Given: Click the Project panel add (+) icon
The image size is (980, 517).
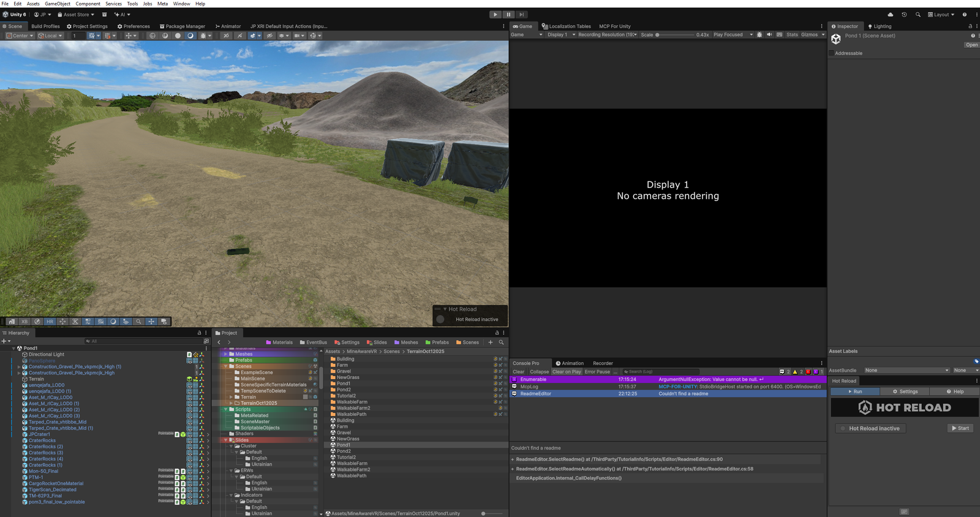Looking at the screenshot, I should pos(491,342).
